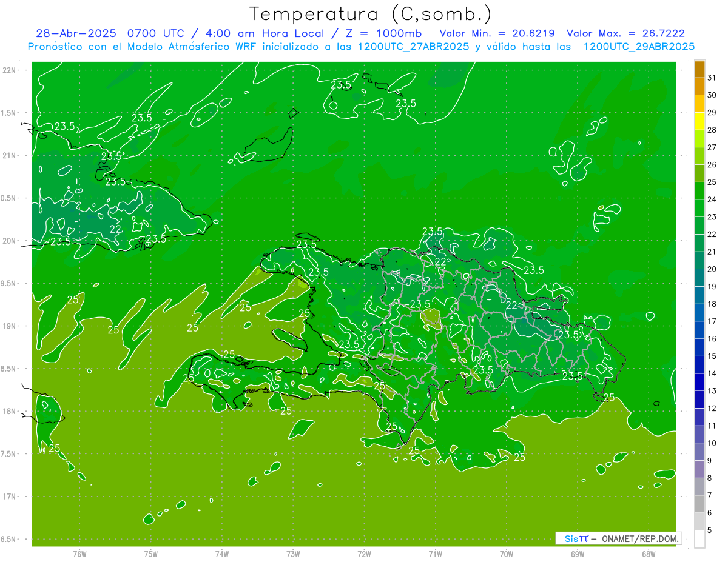
Task: Click the yellow colorbar swatch between 28 and 29
Action: [x=699, y=121]
